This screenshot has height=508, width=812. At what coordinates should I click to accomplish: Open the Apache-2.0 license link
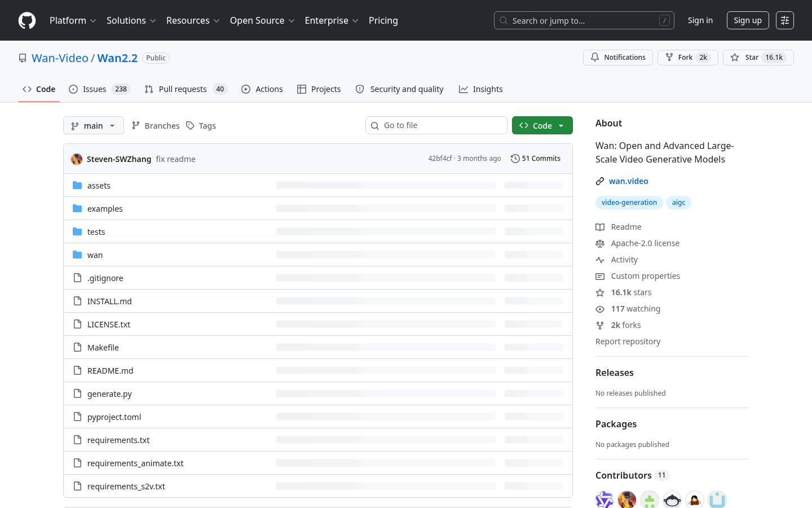click(638, 243)
